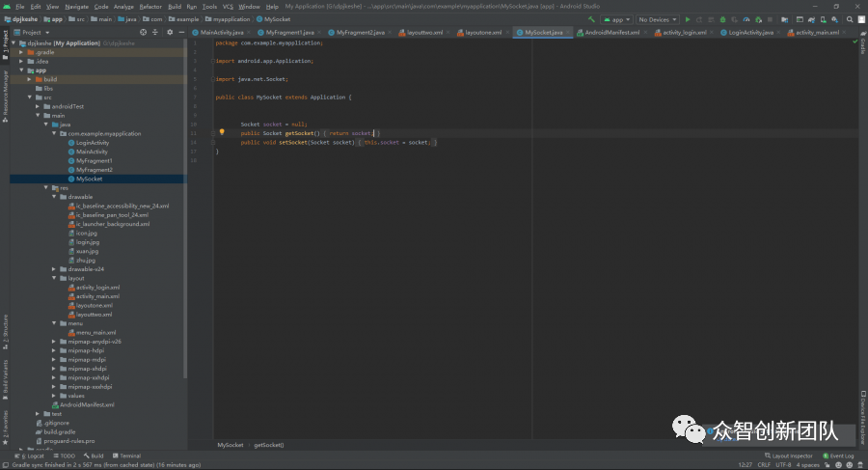Click the Project panel vertical scrollbar
This screenshot has width=868, height=470.
[x=185, y=210]
